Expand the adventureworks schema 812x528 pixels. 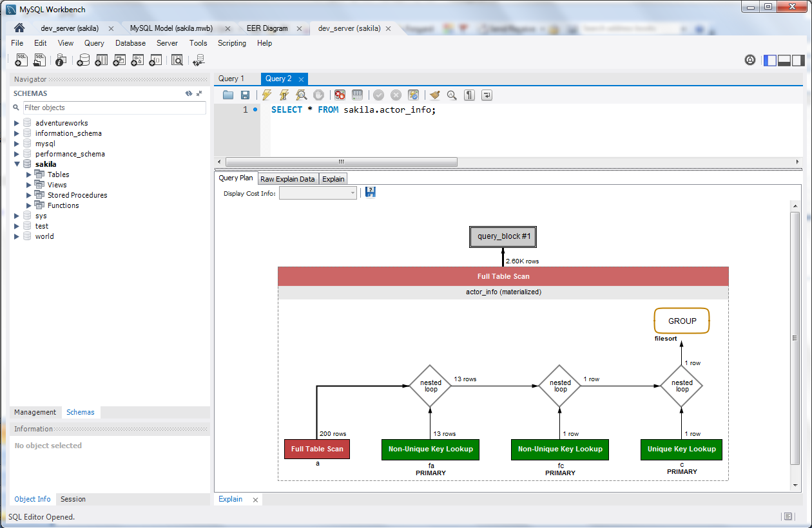pos(17,123)
